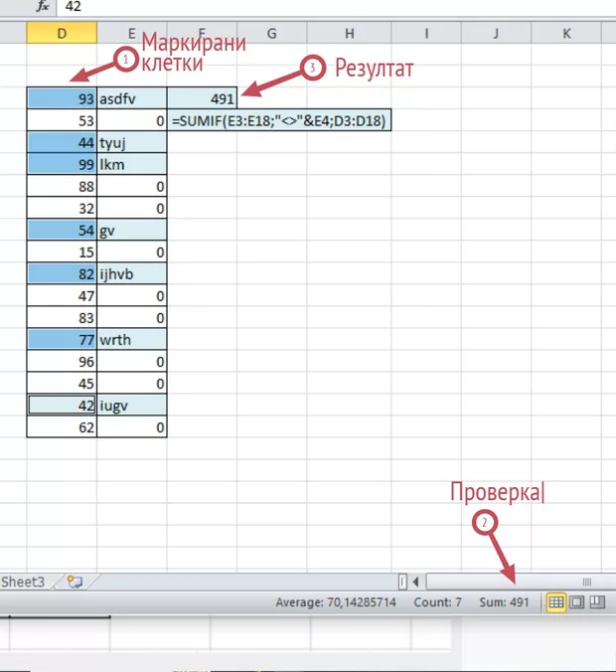Select column K header
Screen dimensions: 616x672
(x=566, y=33)
